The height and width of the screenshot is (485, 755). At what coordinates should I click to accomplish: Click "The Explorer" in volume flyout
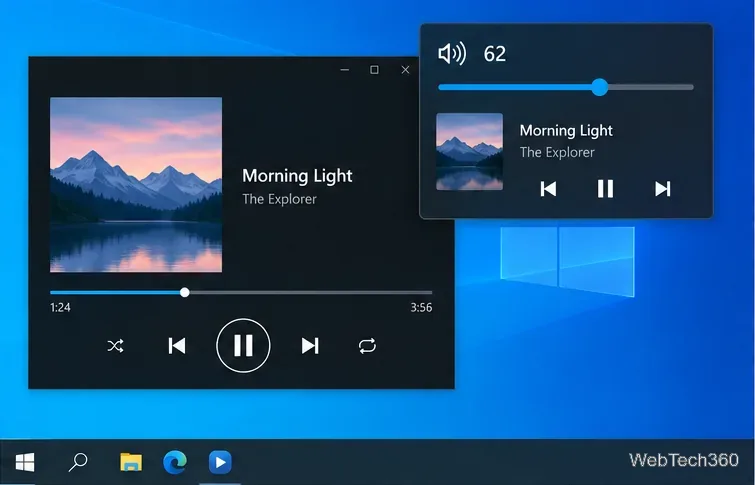coord(557,152)
